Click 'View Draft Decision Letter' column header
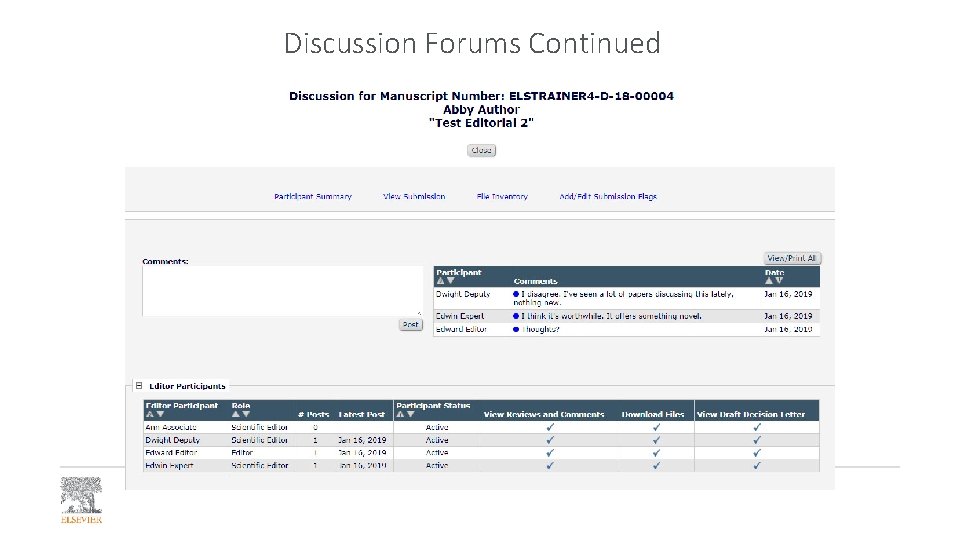 pyautogui.click(x=751, y=414)
